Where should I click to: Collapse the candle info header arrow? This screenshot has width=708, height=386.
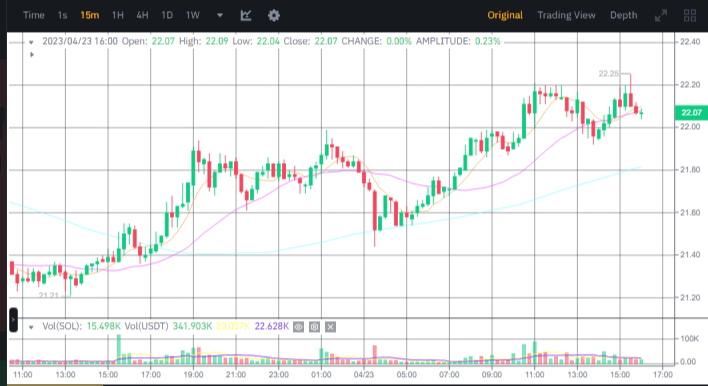click(31, 42)
